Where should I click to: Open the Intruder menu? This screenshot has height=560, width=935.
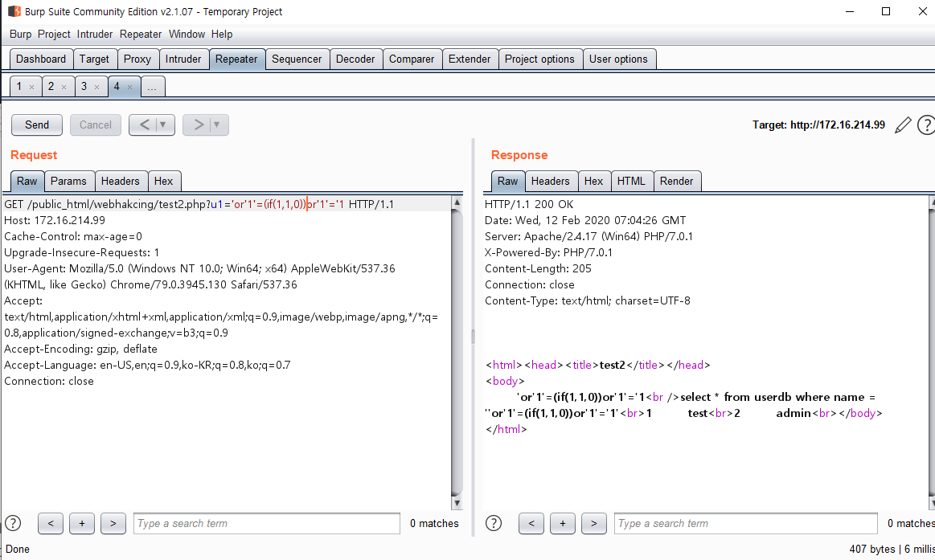94,34
